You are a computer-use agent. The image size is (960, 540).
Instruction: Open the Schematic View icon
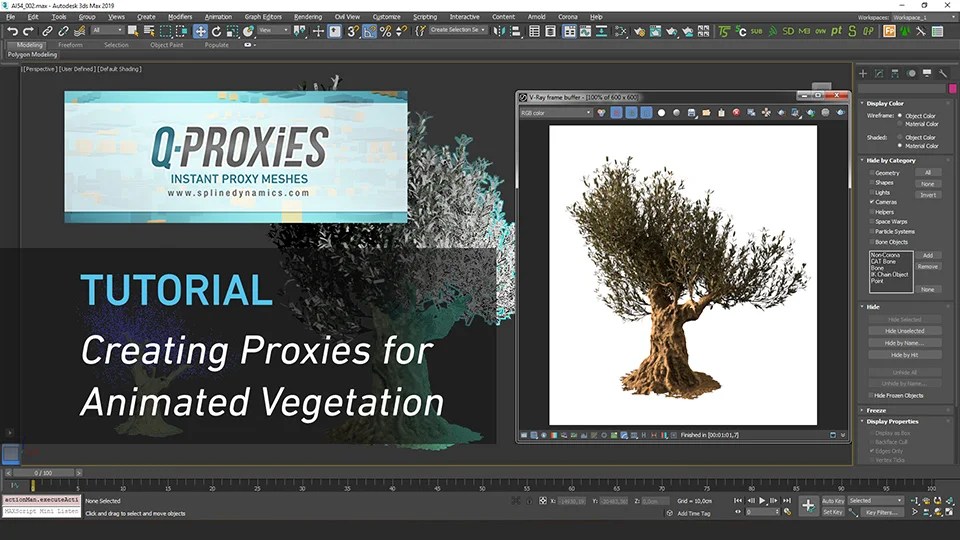point(621,31)
